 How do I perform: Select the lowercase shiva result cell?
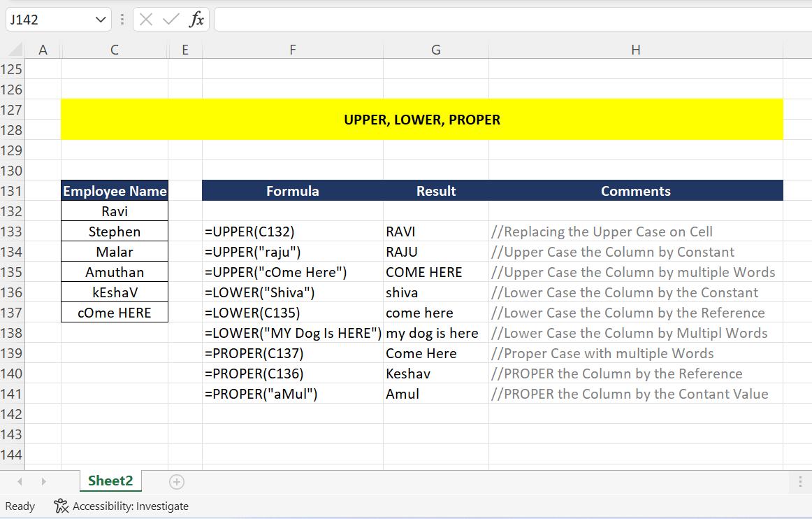pos(436,292)
